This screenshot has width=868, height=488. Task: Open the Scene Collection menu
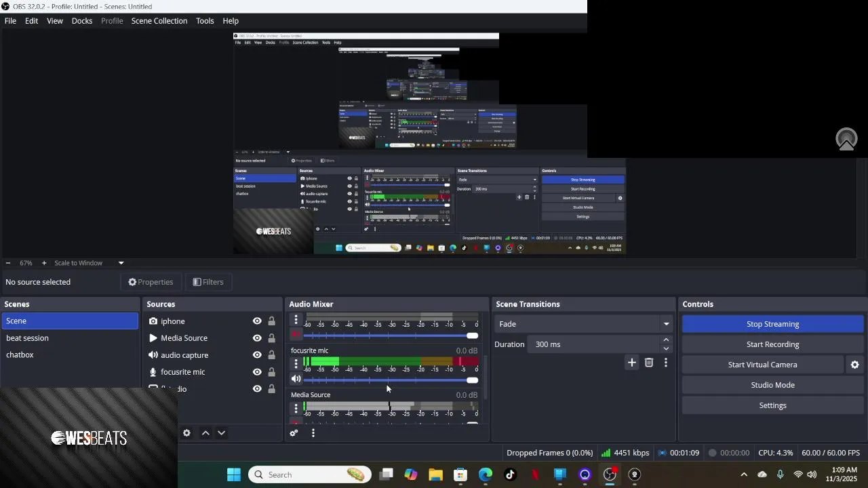159,21
